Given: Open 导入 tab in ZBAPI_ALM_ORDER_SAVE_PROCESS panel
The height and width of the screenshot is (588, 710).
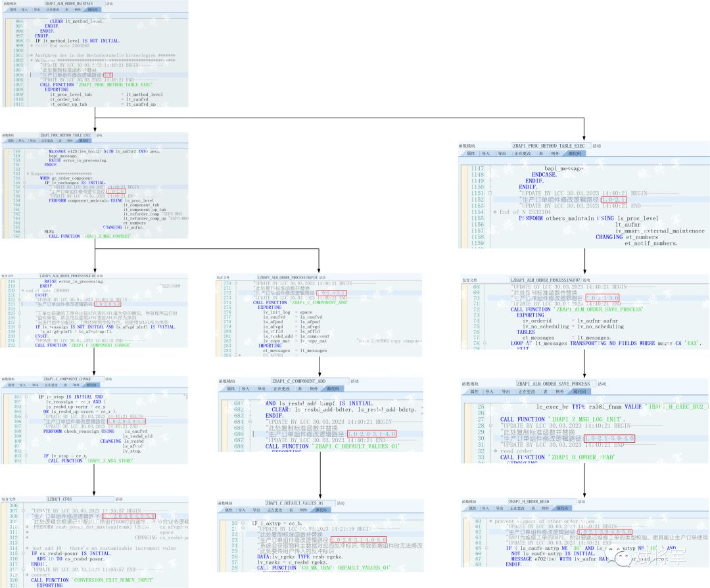Looking at the screenshot, I should click(x=490, y=392).
